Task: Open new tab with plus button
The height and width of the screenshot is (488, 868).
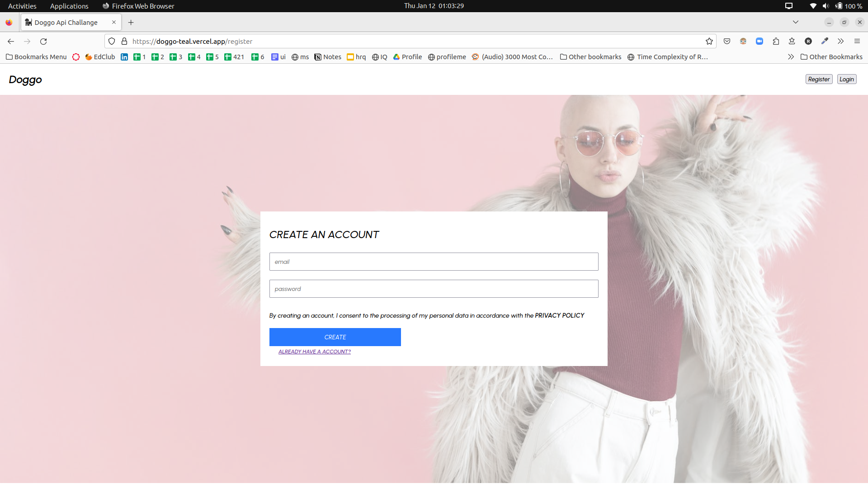Action: tap(131, 22)
